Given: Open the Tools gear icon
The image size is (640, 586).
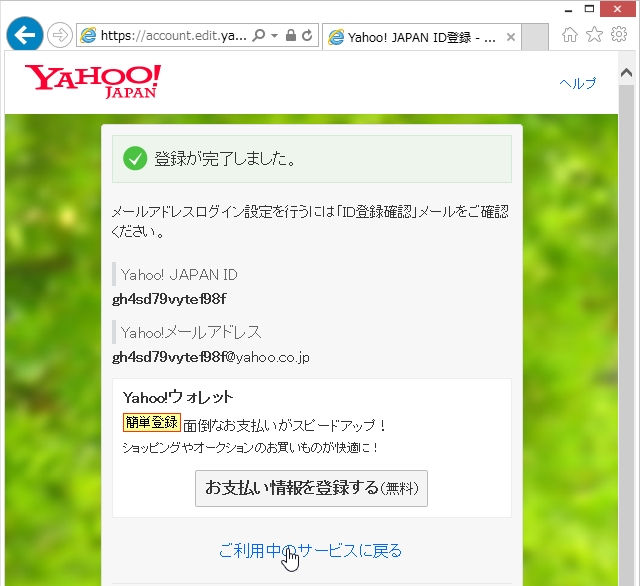Looking at the screenshot, I should tap(619, 34).
